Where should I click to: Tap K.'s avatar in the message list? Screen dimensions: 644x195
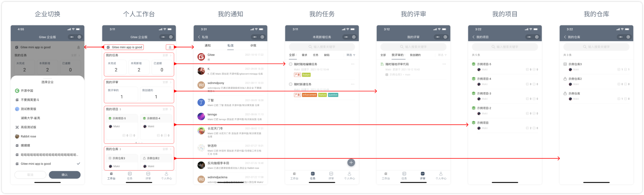coord(201,71)
